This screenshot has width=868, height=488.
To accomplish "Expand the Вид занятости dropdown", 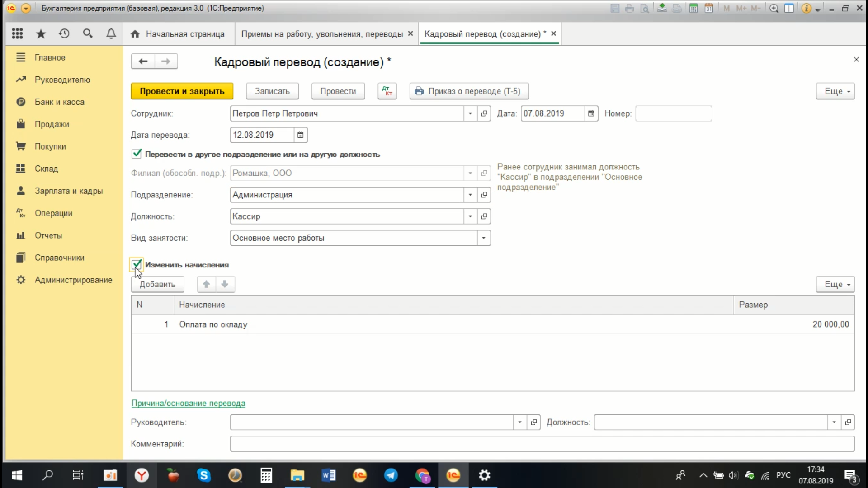I will [483, 238].
